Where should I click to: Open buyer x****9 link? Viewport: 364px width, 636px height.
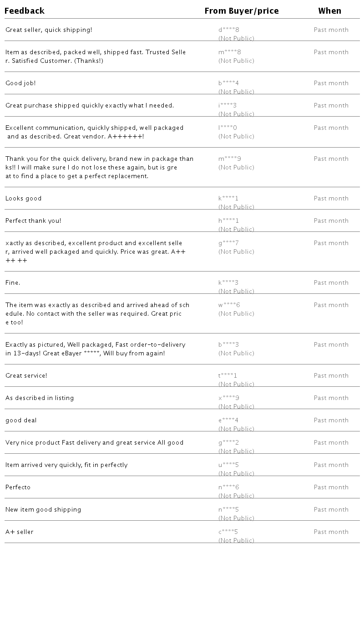pos(229,398)
